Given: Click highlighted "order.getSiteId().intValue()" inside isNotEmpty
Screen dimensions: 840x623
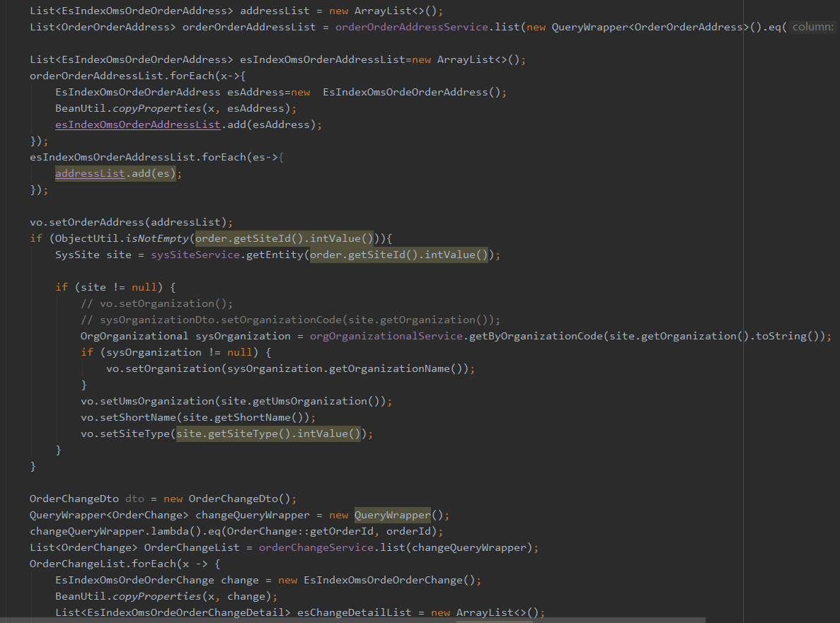Looking at the screenshot, I should pos(284,238).
